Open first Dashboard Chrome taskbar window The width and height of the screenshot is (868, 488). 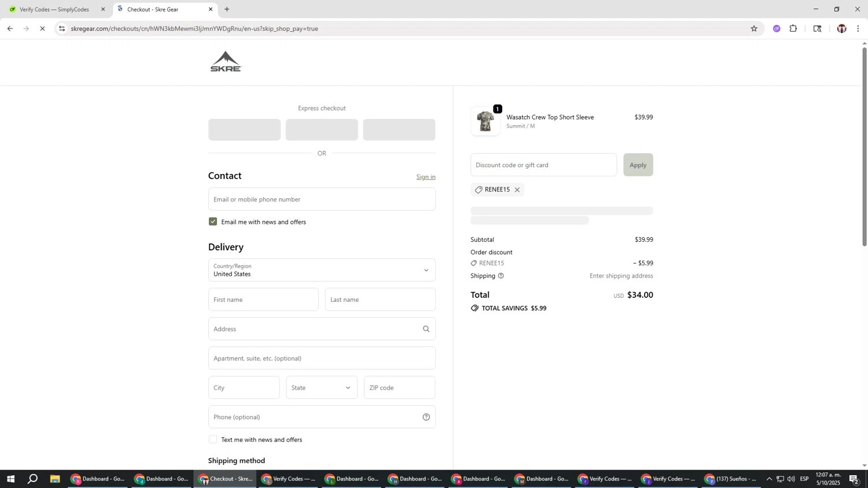[98, 479]
